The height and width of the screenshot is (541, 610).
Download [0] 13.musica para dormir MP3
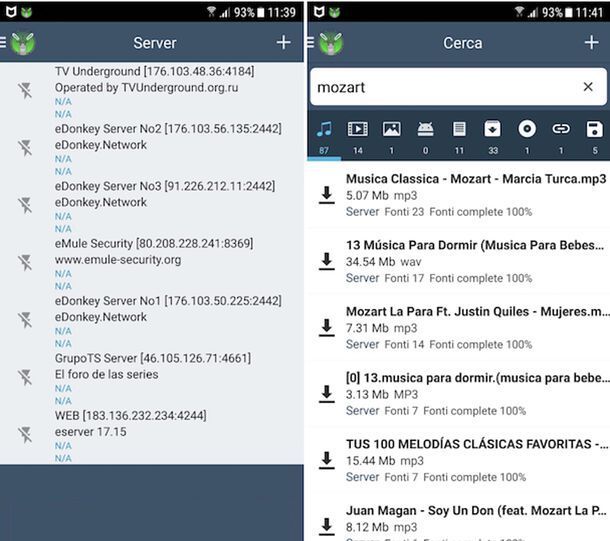pos(327,394)
